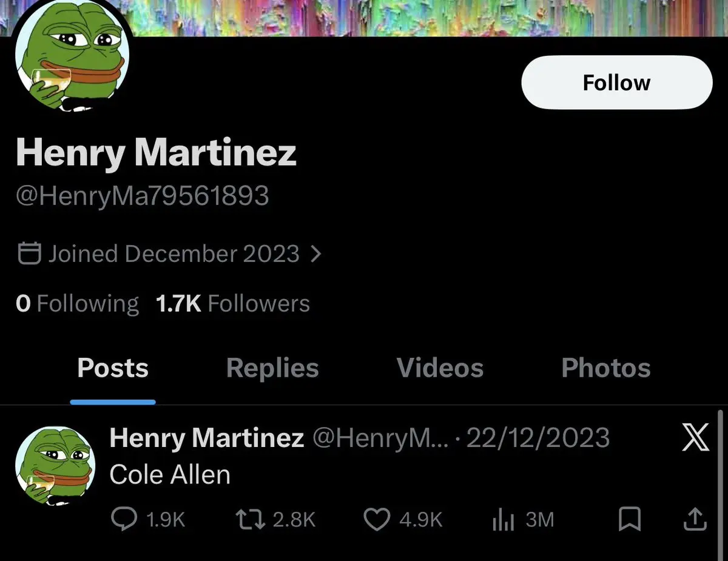Expand the Joined December 2023 chevron

point(315,254)
